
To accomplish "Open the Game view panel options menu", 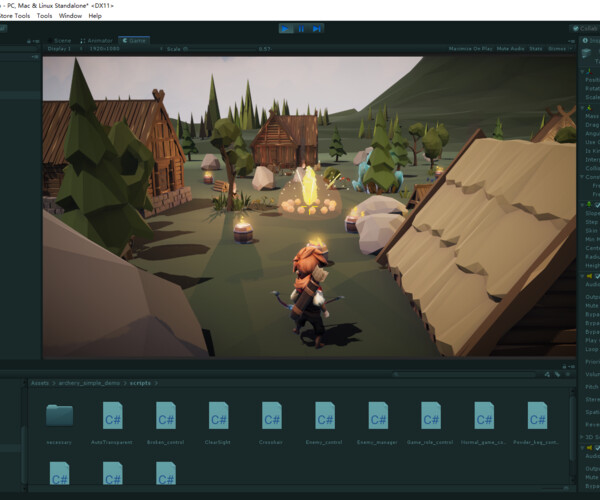I will pyautogui.click(x=571, y=41).
